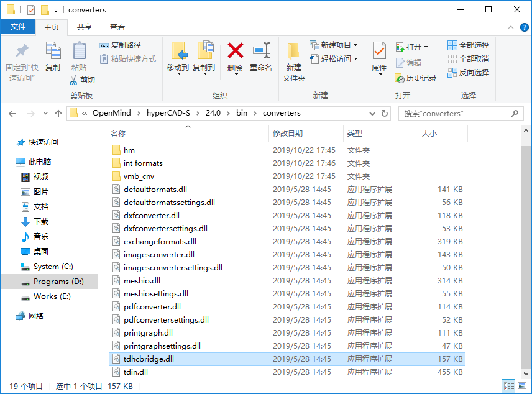Open the File (文件) tab
532x394 pixels.
18,27
